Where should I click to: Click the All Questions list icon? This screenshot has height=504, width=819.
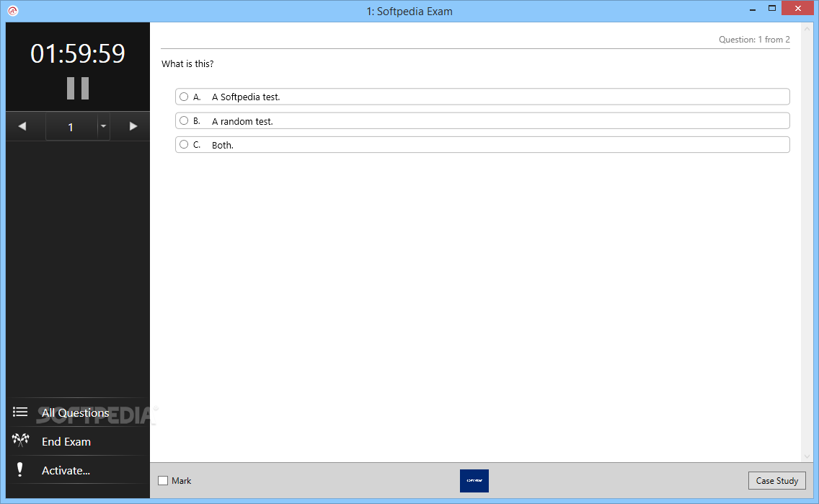(x=20, y=412)
